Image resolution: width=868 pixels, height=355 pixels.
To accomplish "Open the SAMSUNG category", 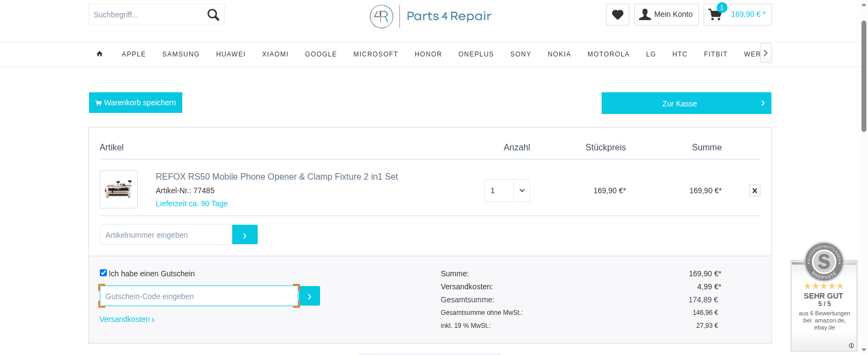I will pyautogui.click(x=181, y=54).
